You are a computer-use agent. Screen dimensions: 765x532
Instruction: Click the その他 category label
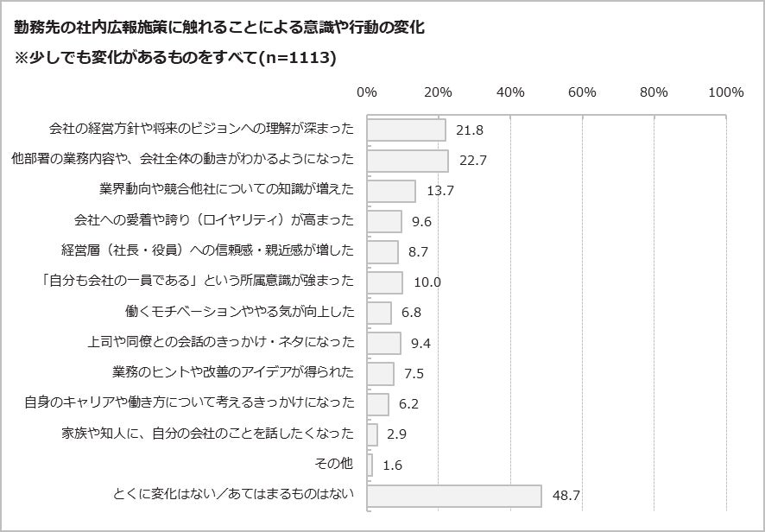[334, 464]
